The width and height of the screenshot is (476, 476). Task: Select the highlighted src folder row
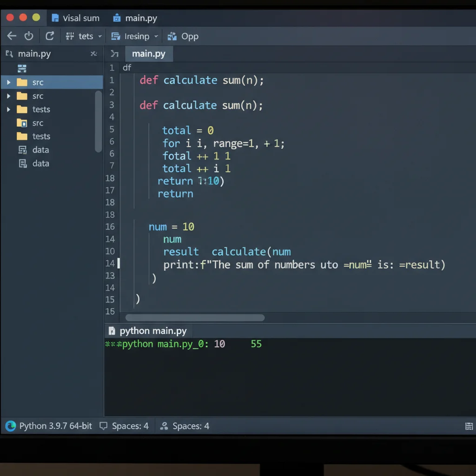click(52, 82)
